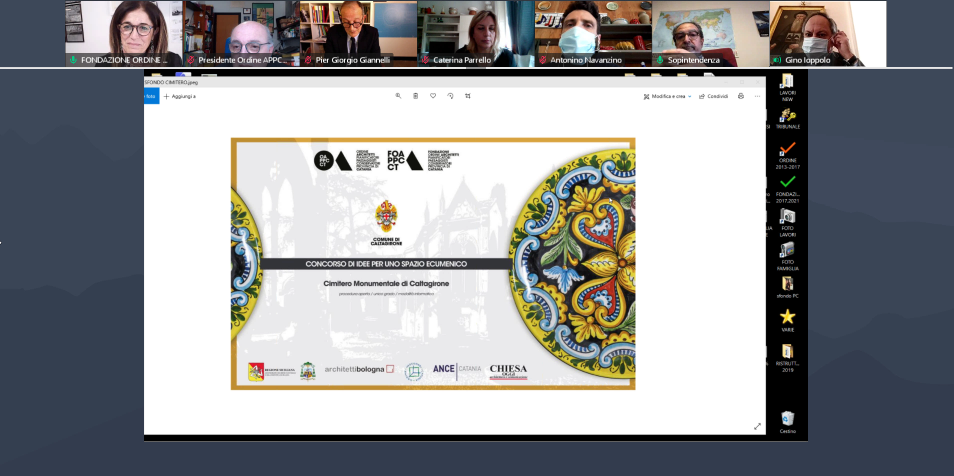Click mic icon beside FONDAZIONE ORDINE name

click(x=74, y=60)
